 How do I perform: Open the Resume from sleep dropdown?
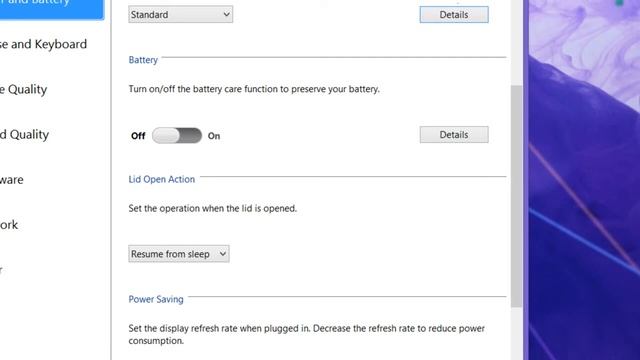click(179, 254)
